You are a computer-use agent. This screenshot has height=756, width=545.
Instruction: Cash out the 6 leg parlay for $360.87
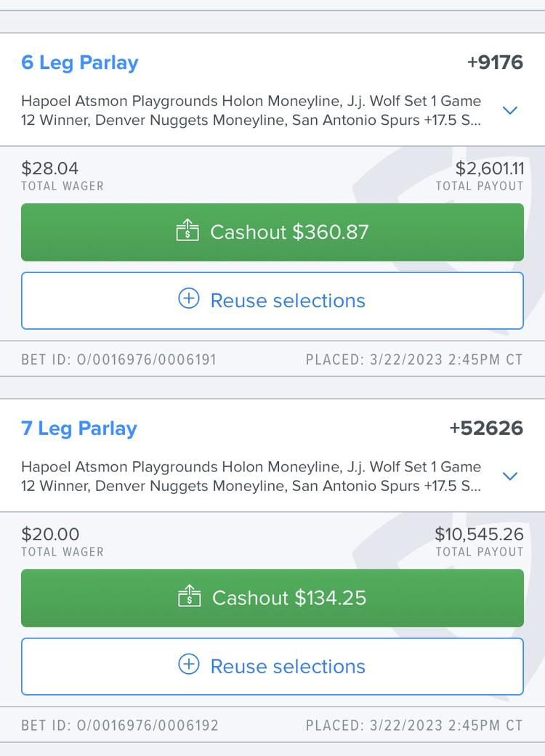pos(272,232)
